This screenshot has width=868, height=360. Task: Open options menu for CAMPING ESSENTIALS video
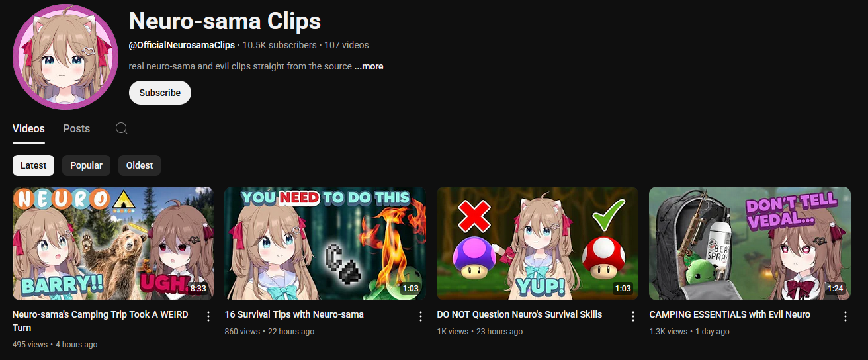click(x=846, y=316)
